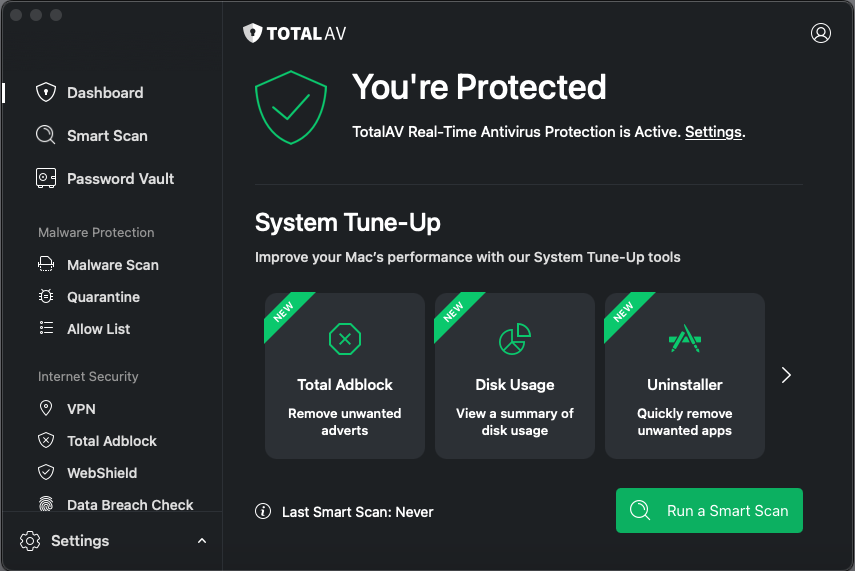Click the Smart Scan magnifier icon
This screenshot has height=571, width=855.
coord(46,136)
